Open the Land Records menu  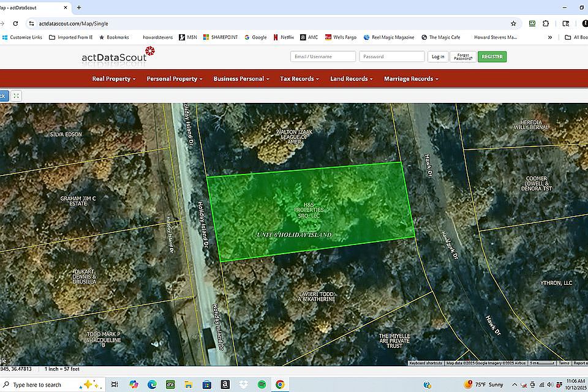point(352,79)
